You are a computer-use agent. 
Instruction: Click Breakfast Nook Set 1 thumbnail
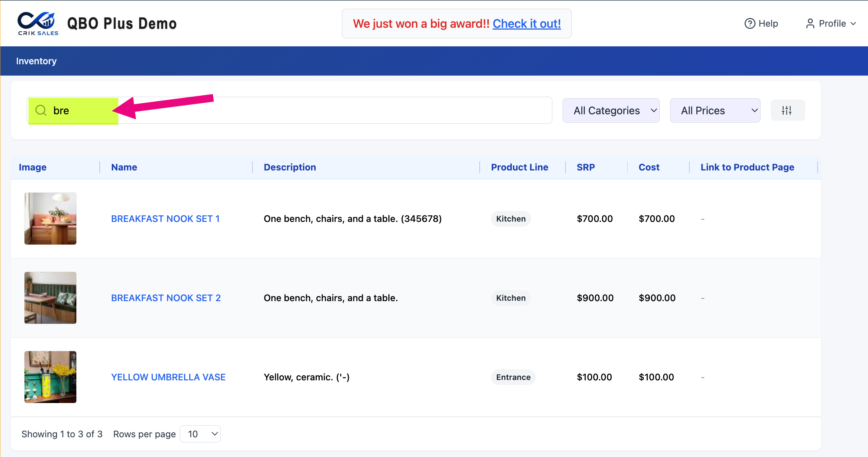[x=50, y=218]
